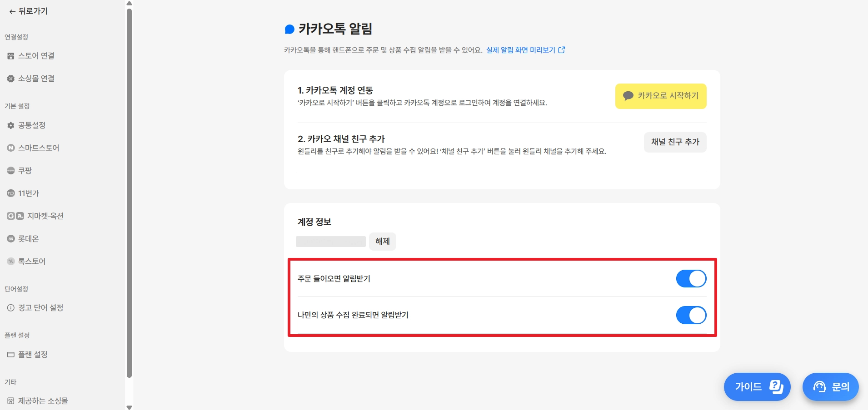Click the 기본 설정 section header

click(17, 106)
